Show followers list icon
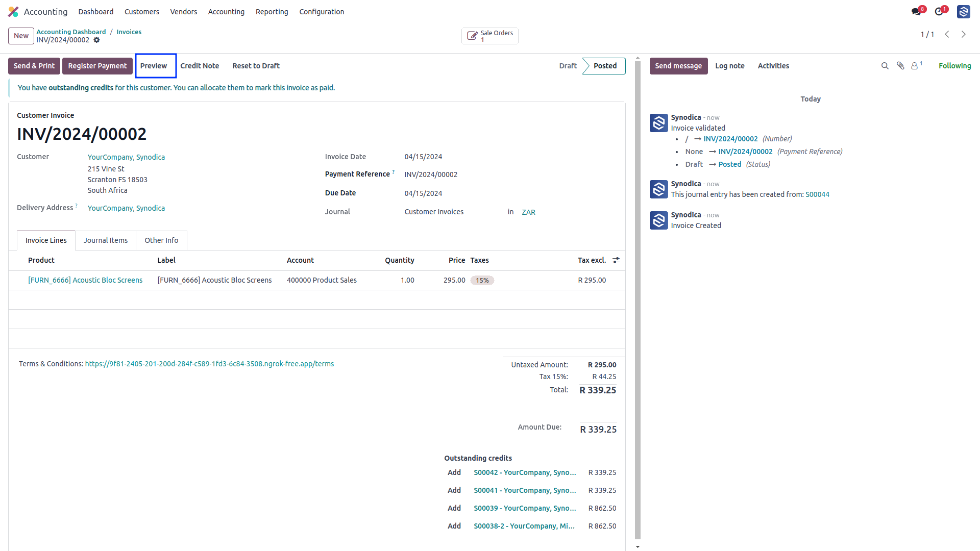The width and height of the screenshot is (980, 551). pyautogui.click(x=917, y=66)
